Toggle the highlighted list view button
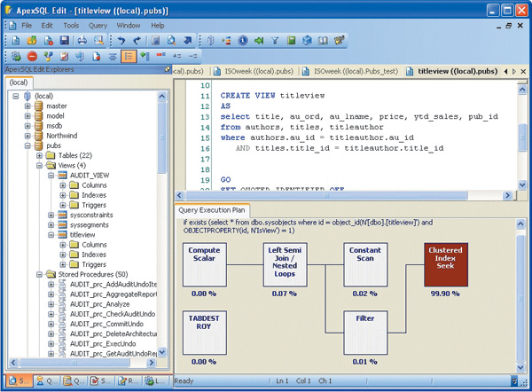This screenshot has height=392, width=532. click(x=129, y=56)
